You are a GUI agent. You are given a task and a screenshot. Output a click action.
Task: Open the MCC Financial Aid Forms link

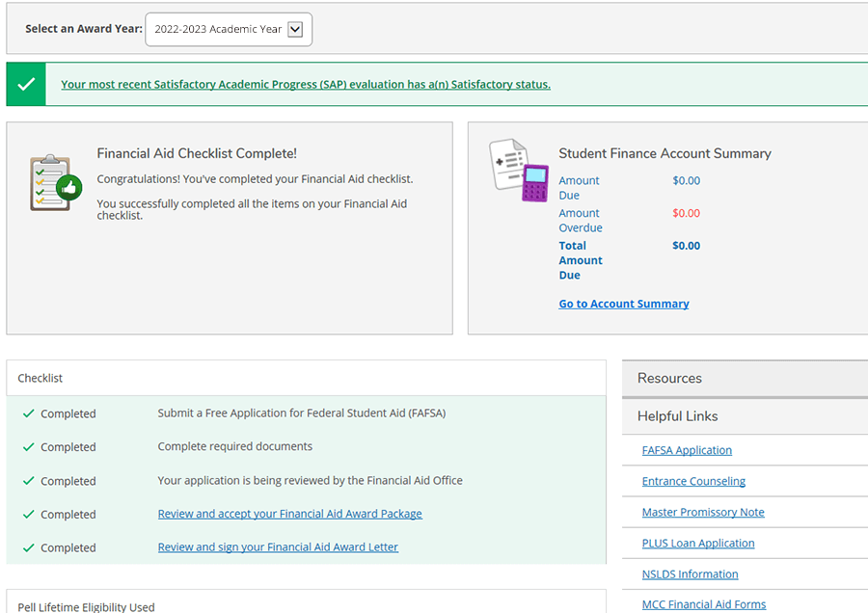704,604
